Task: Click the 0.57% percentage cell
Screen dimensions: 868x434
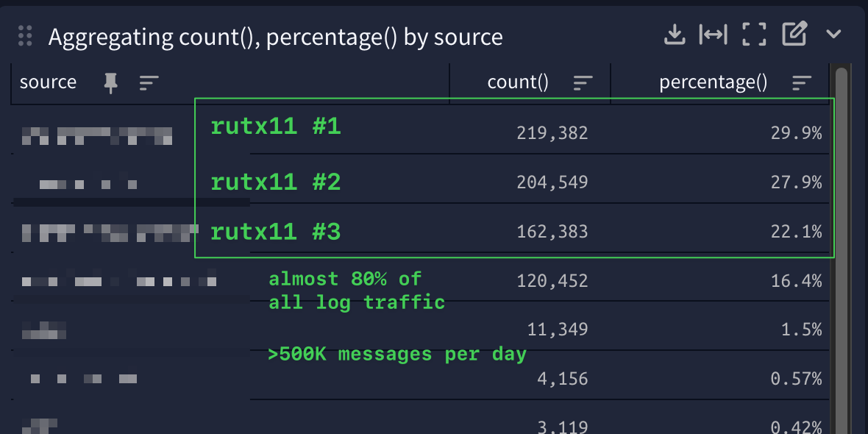Action: tap(796, 379)
